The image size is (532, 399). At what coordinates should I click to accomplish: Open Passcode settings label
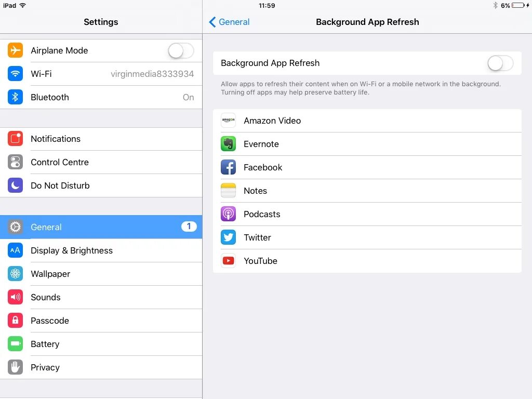pyautogui.click(x=50, y=321)
